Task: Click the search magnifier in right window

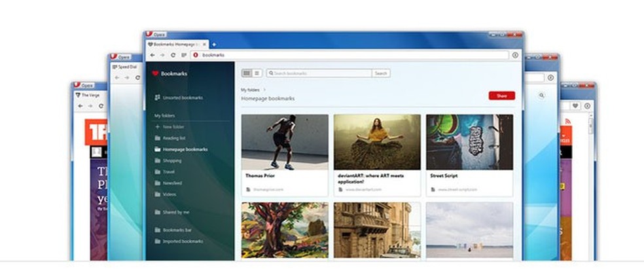Action: coord(541,96)
